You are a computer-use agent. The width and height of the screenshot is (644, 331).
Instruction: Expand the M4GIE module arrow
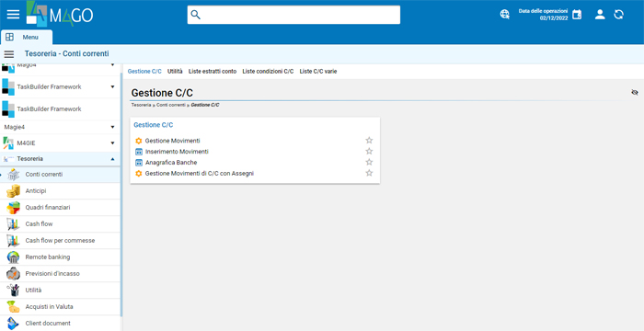tap(112, 143)
